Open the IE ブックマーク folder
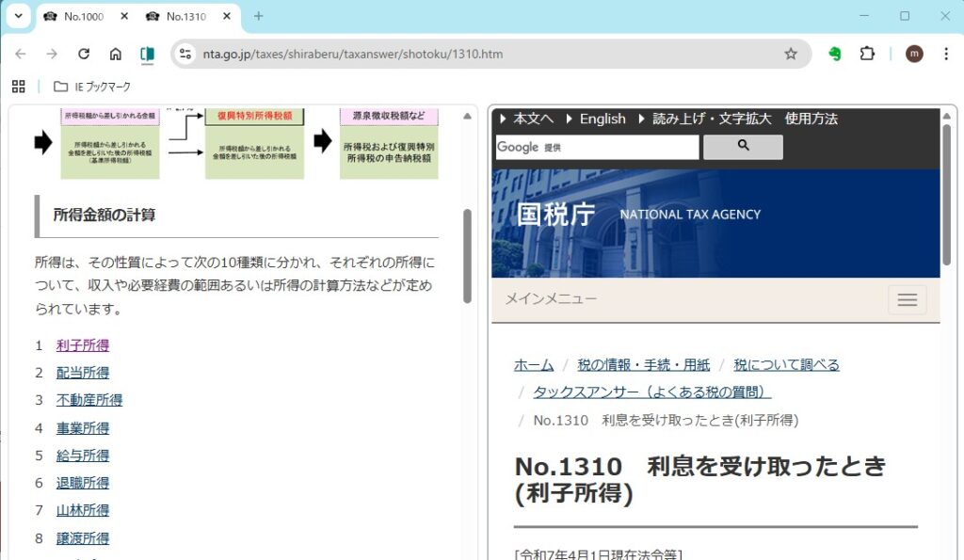 (x=91, y=87)
